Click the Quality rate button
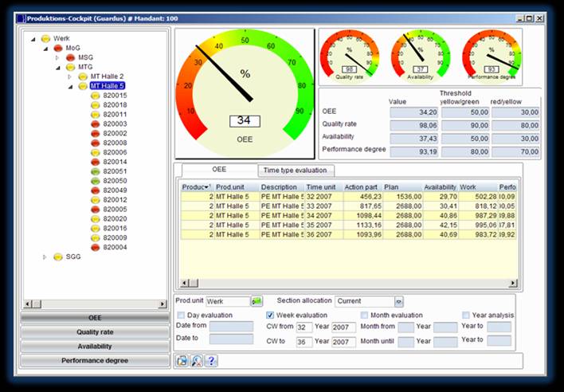This screenshot has width=564, height=392. coord(95,332)
